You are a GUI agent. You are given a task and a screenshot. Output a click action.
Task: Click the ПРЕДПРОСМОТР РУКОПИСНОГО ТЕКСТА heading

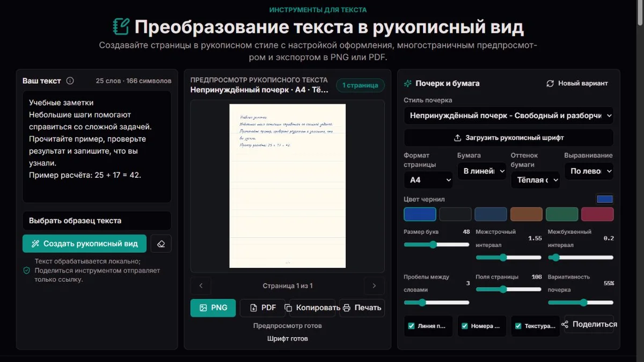pyautogui.click(x=259, y=80)
